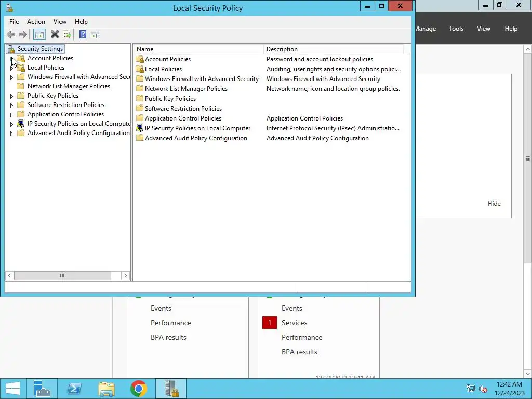
Task: Open Tools menu in Server Manager
Action: (456, 29)
